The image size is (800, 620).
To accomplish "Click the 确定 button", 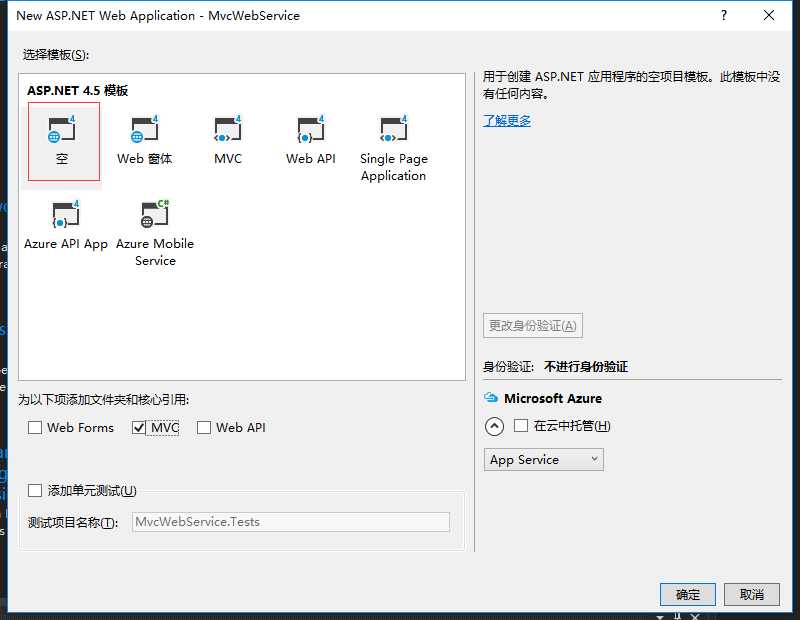I will click(688, 594).
